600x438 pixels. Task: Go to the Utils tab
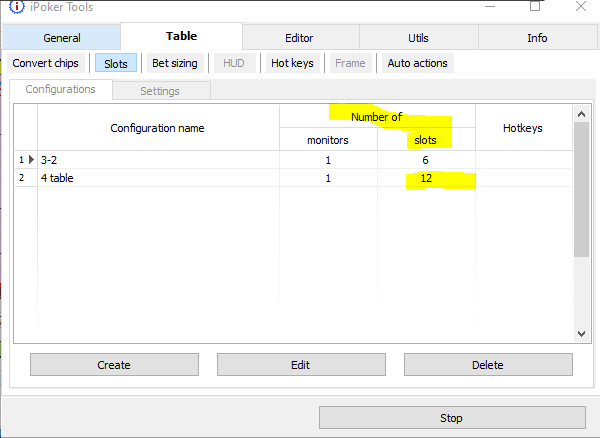coord(418,38)
